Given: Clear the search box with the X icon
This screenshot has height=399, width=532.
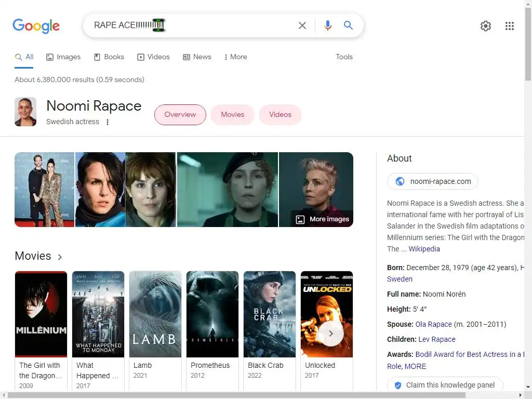Looking at the screenshot, I should 302,25.
